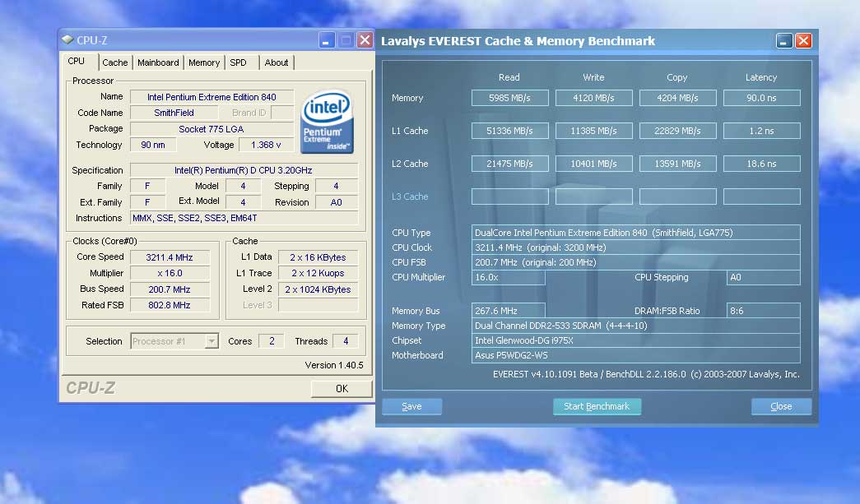
Task: Click the CPU Type DualCore Pentium field
Action: click(635, 233)
